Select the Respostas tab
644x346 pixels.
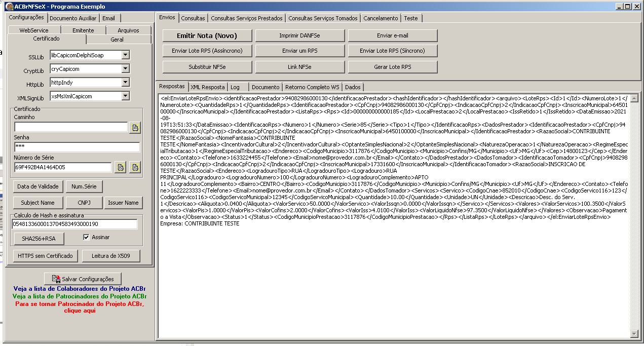(172, 86)
